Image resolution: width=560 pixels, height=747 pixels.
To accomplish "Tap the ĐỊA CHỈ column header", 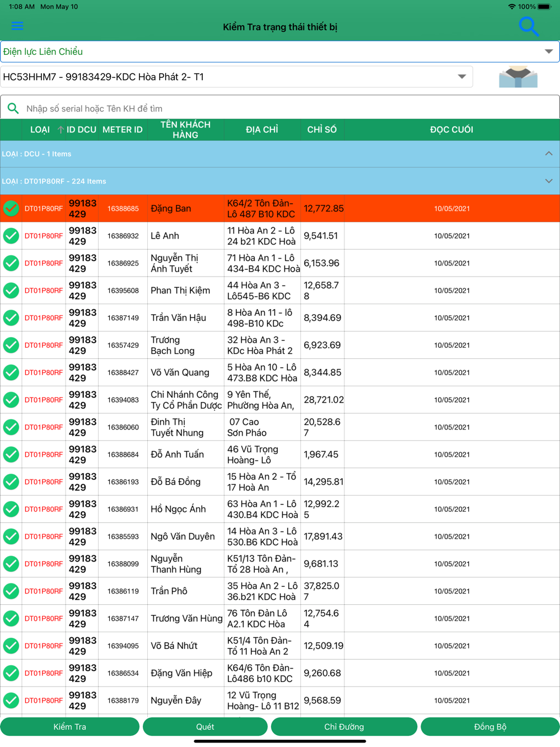I will (262, 129).
